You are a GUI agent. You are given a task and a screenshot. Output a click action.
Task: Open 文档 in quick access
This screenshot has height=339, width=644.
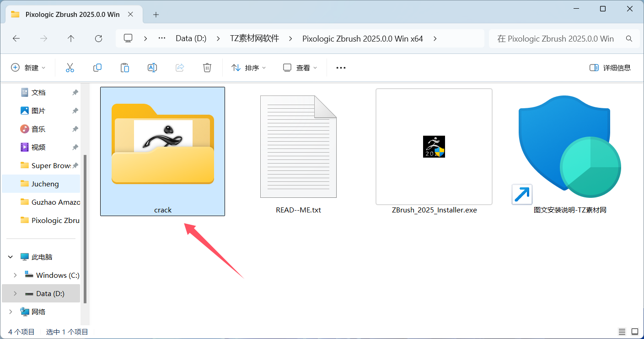click(38, 92)
